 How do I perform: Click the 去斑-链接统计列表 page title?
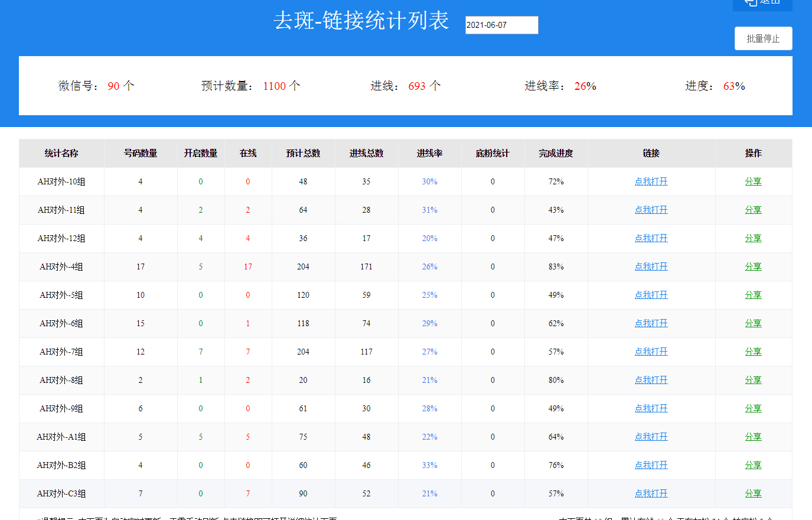[361, 21]
